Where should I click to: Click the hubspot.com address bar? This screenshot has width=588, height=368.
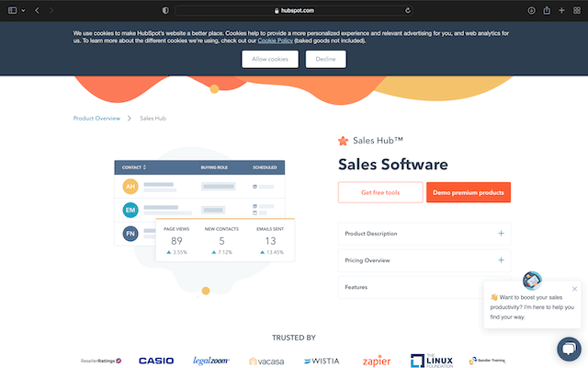point(294,10)
